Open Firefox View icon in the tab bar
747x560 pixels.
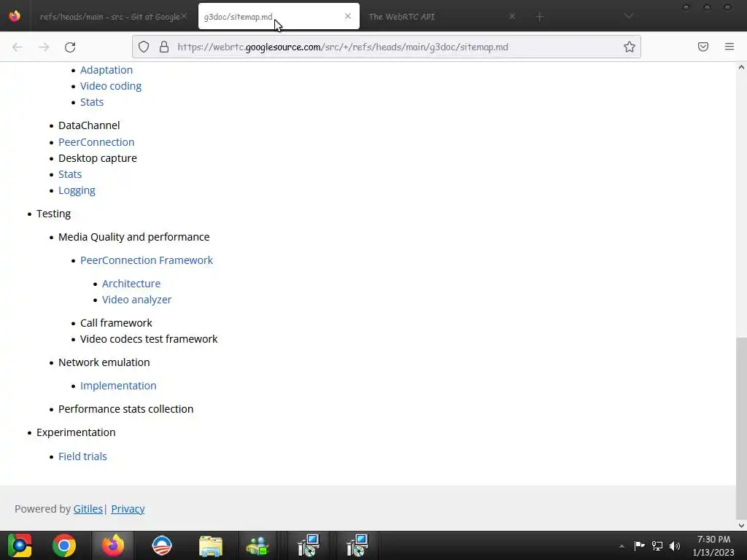click(15, 16)
